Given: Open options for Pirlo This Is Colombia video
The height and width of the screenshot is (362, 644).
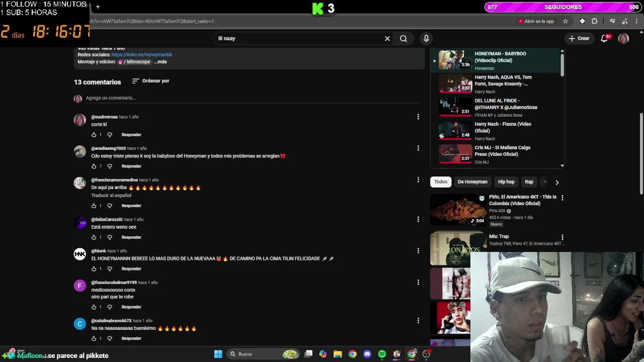Looking at the screenshot, I should pos(562,198).
